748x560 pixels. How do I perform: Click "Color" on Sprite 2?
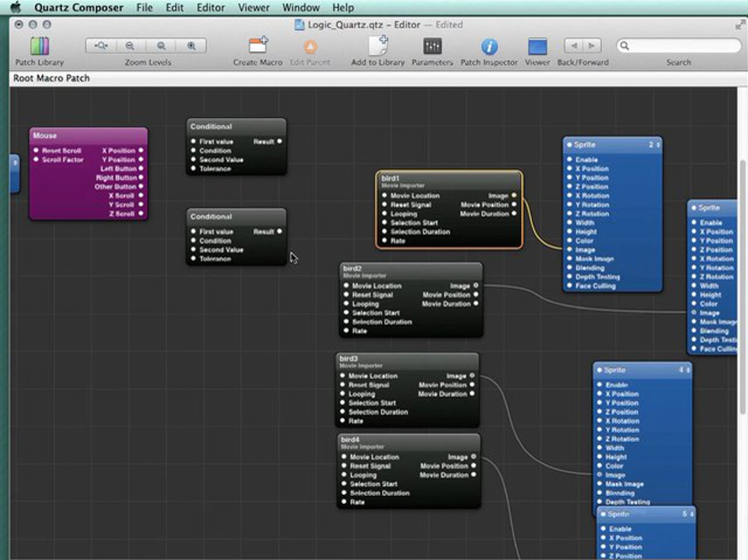click(x=585, y=241)
